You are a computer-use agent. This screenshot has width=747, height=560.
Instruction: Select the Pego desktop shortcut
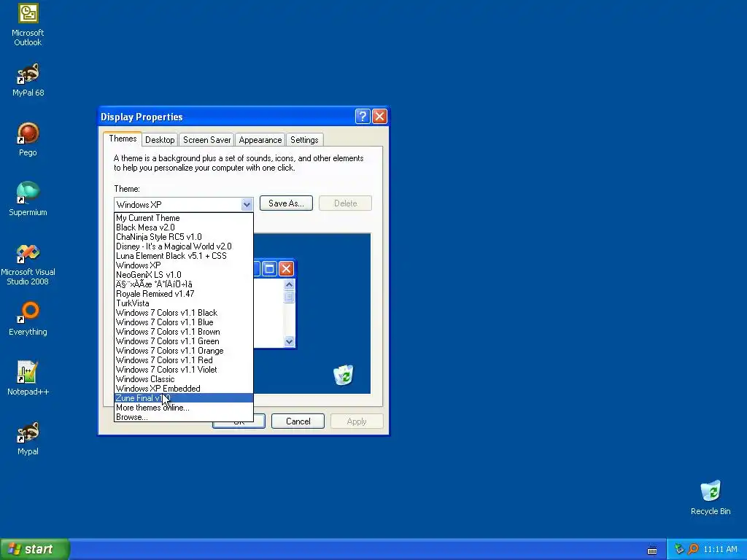[28, 139]
